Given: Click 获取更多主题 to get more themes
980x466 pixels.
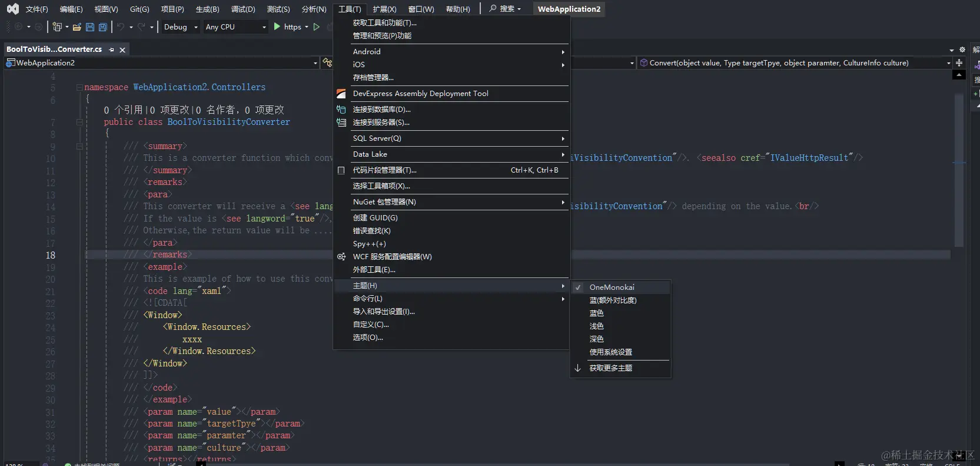Looking at the screenshot, I should 620,368.
